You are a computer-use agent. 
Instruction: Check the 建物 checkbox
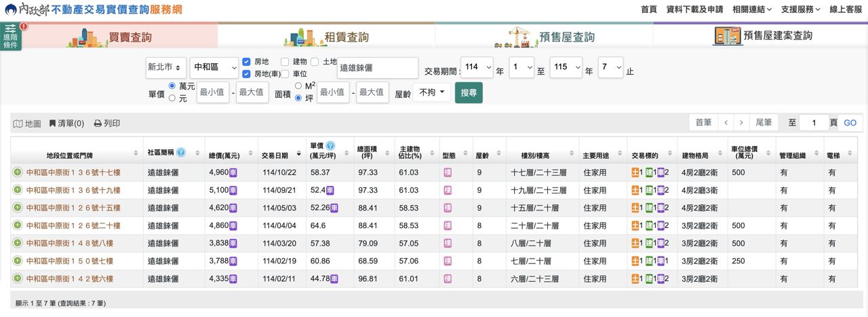285,62
